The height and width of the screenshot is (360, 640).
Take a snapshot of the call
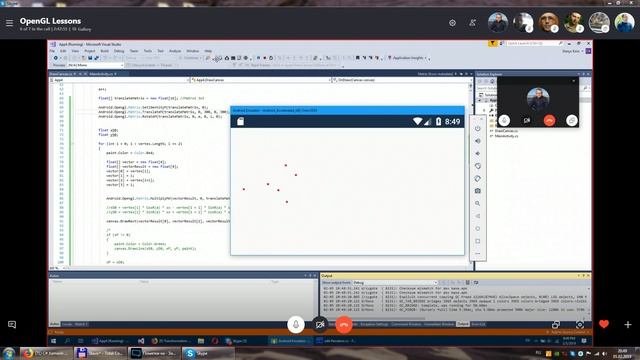580,325
